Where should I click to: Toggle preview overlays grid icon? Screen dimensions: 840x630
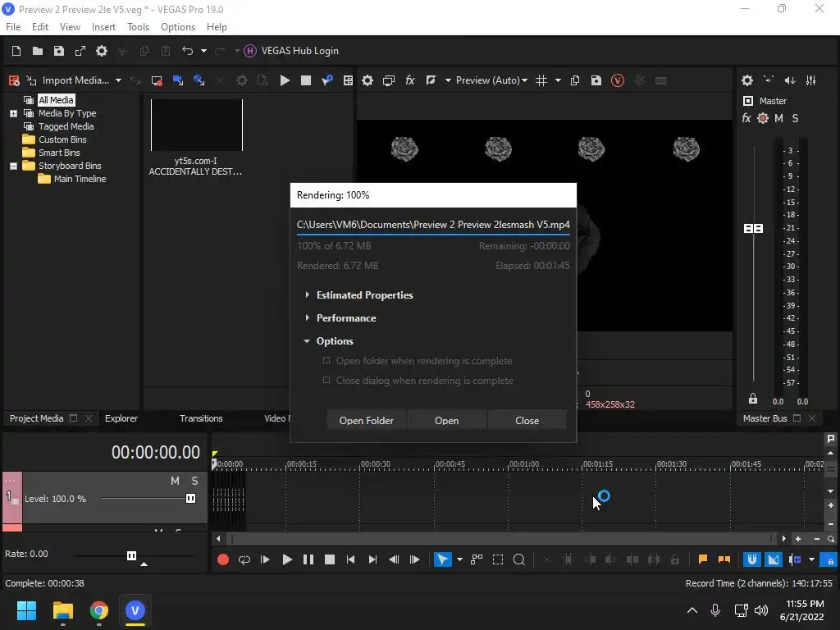pyautogui.click(x=541, y=80)
